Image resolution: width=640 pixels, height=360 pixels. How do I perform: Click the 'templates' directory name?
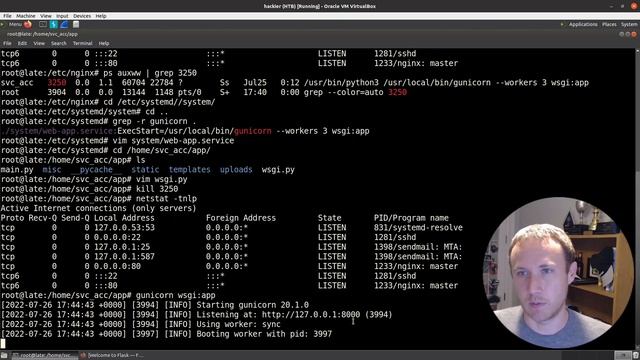pyautogui.click(x=190, y=170)
